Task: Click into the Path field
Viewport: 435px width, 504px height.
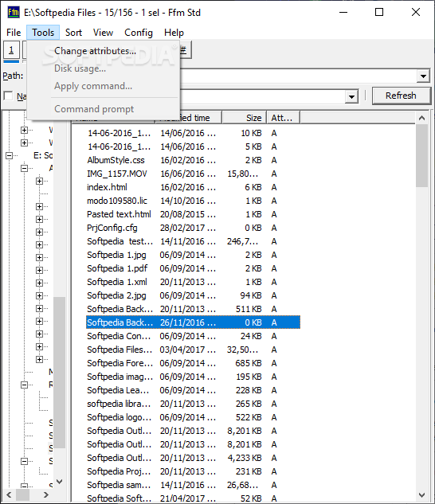Action: 298,76
